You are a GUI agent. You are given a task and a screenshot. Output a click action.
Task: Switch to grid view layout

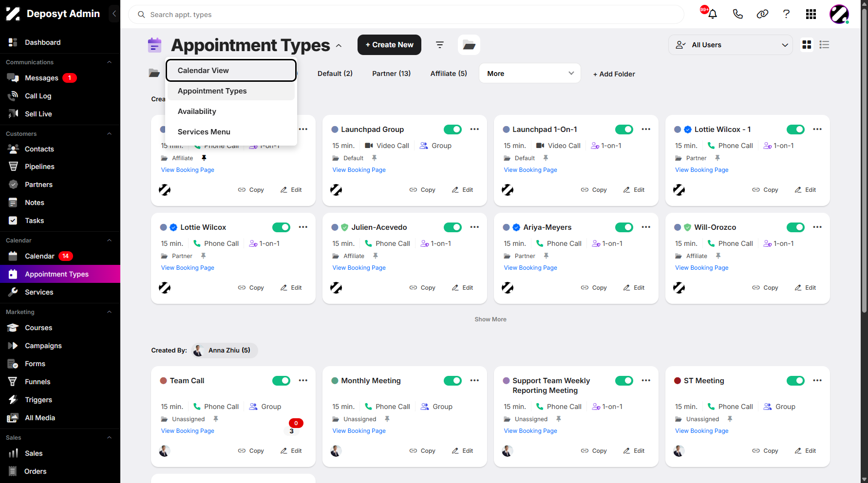click(807, 45)
